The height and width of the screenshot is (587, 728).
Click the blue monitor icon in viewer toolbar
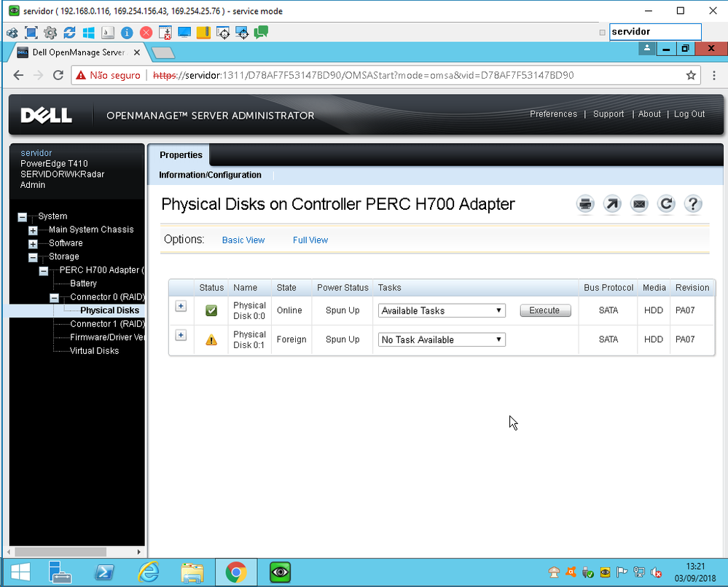184,33
